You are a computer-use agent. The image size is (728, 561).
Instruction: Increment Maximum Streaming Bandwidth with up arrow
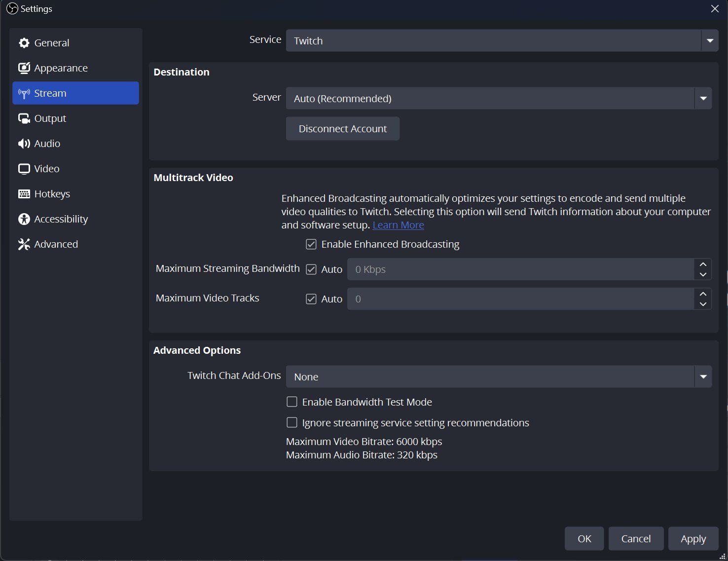(703, 264)
